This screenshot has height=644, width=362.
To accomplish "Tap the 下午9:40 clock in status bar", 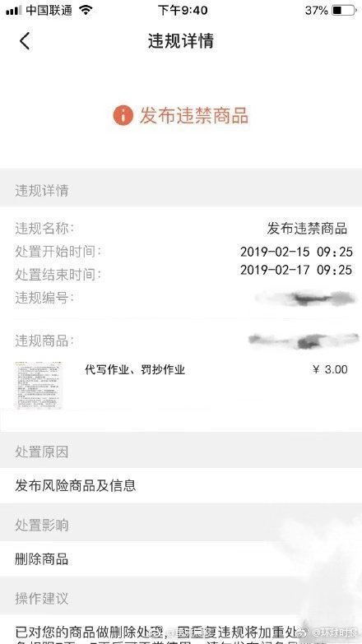I will pos(183,10).
